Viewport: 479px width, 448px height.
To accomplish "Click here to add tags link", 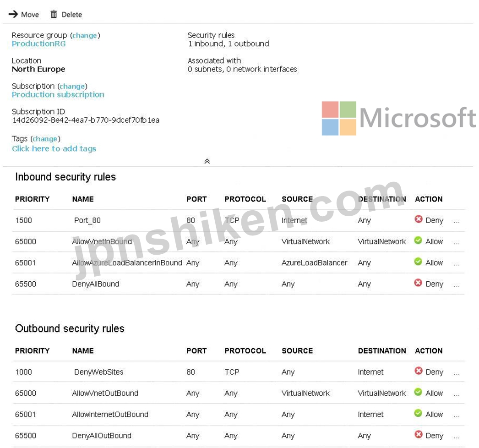I will (x=54, y=149).
